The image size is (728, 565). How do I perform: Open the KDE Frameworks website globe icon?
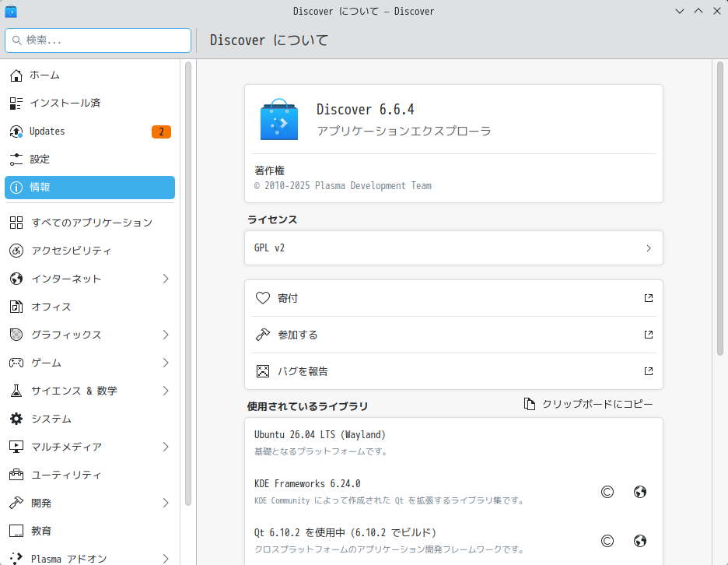pyautogui.click(x=640, y=492)
